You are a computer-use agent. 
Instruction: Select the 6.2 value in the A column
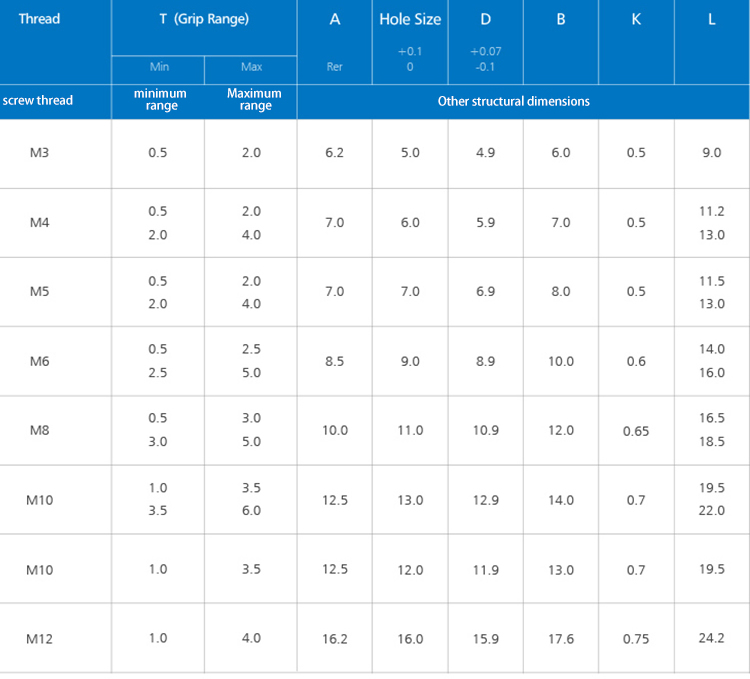(335, 153)
